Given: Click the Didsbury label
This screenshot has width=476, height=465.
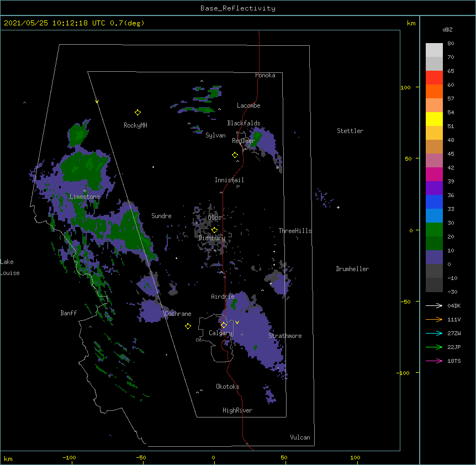Looking at the screenshot, I should click(x=212, y=238).
